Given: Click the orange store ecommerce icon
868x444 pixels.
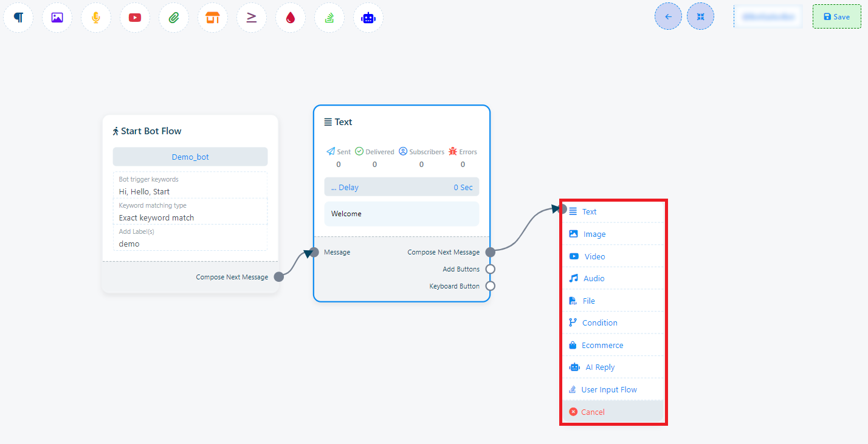Looking at the screenshot, I should point(213,18).
